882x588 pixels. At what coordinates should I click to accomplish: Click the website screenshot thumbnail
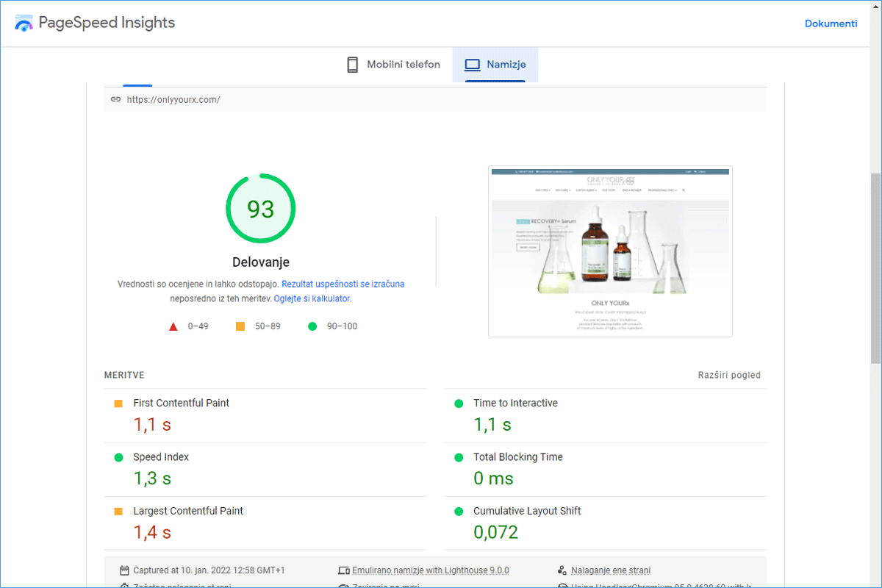pos(610,251)
